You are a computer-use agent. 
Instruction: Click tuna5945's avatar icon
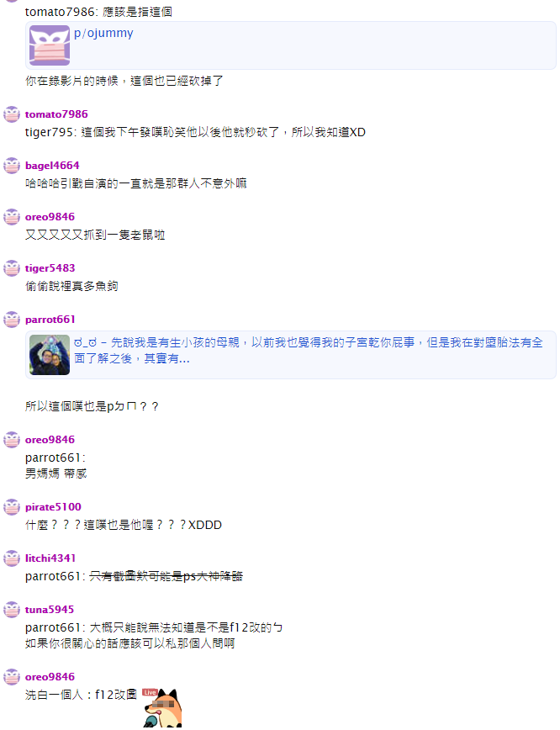point(12,610)
